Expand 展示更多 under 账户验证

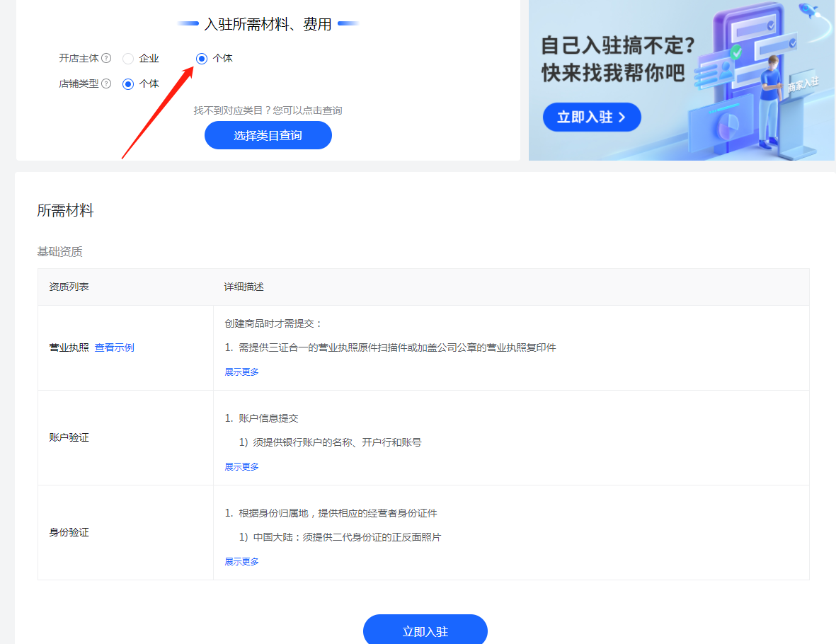[241, 466]
